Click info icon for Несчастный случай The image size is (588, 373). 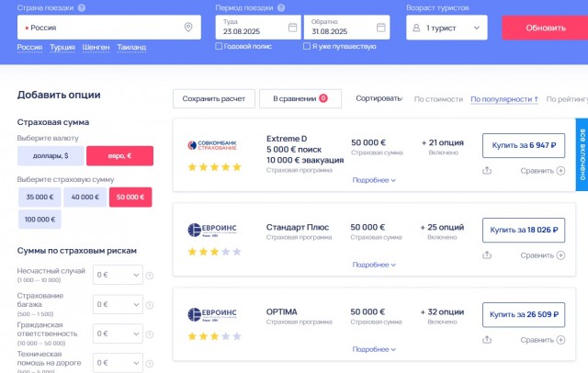pyautogui.click(x=149, y=276)
